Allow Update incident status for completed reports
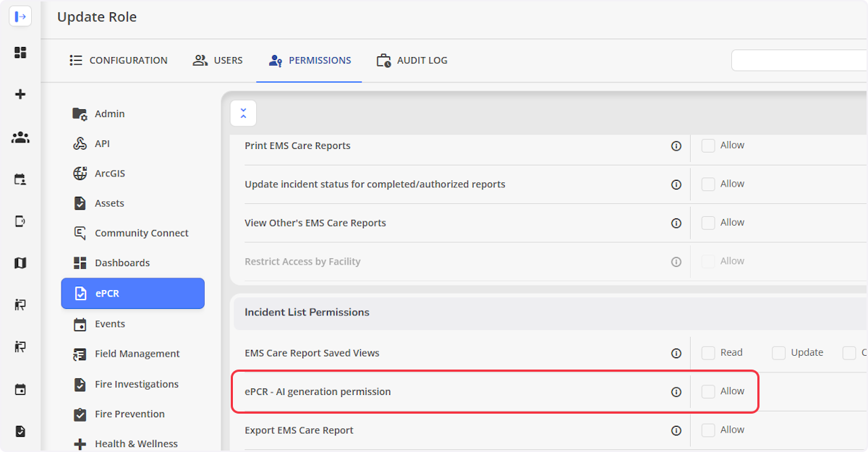The width and height of the screenshot is (868, 452). coord(708,184)
